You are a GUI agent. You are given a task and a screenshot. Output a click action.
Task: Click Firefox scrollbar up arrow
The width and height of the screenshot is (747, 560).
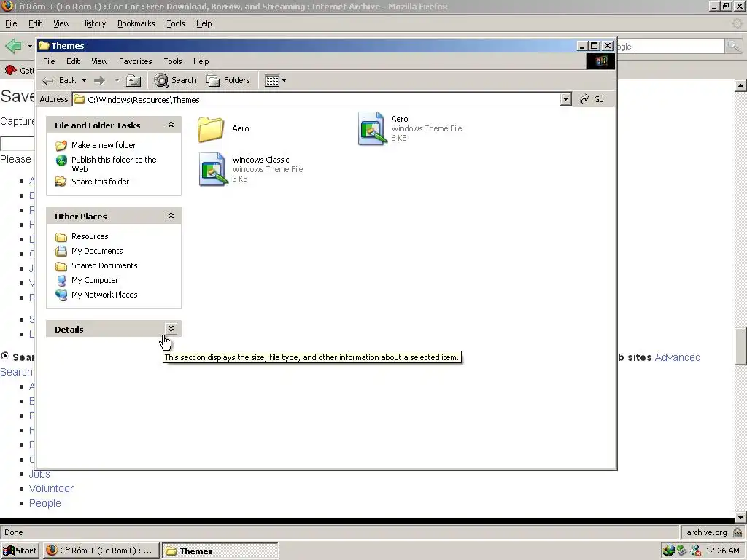click(740, 86)
